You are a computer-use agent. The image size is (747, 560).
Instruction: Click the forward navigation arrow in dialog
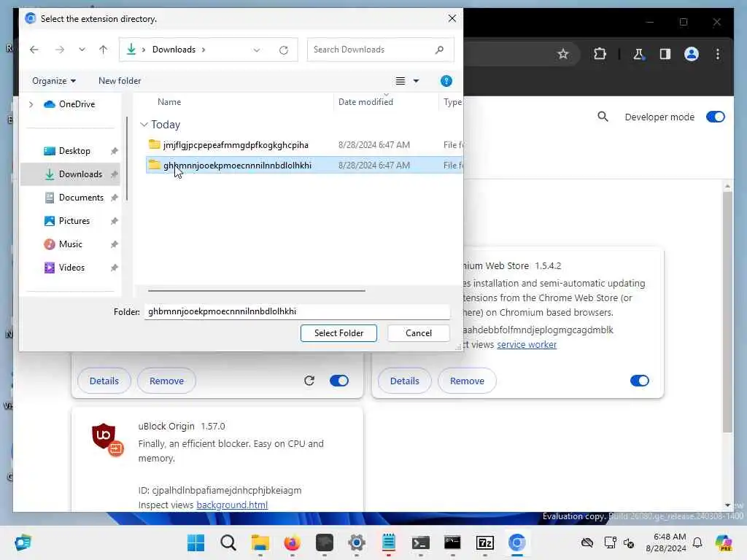60,50
